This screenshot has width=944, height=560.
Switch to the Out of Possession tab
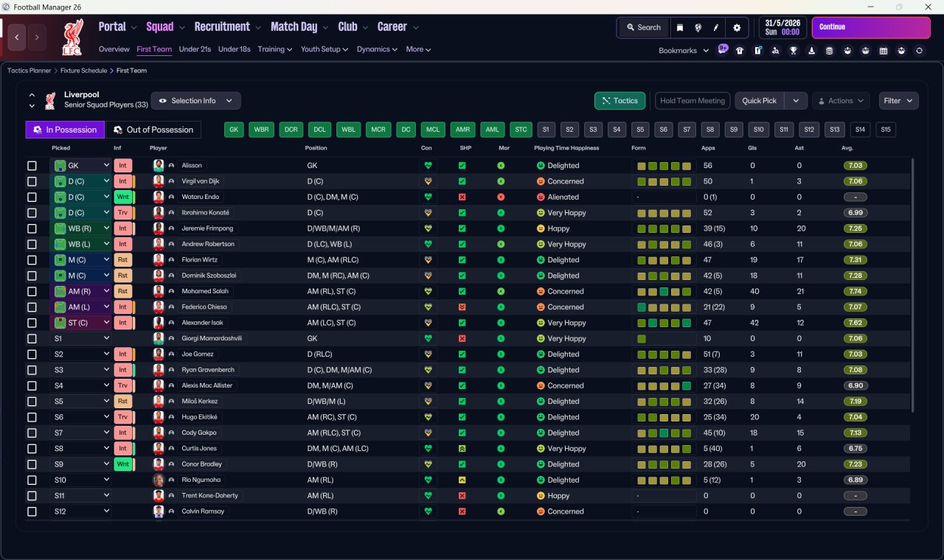(153, 130)
